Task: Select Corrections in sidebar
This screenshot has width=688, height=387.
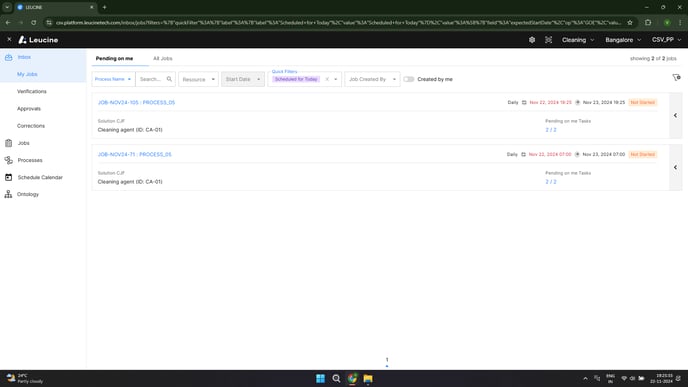Action: pos(31,126)
